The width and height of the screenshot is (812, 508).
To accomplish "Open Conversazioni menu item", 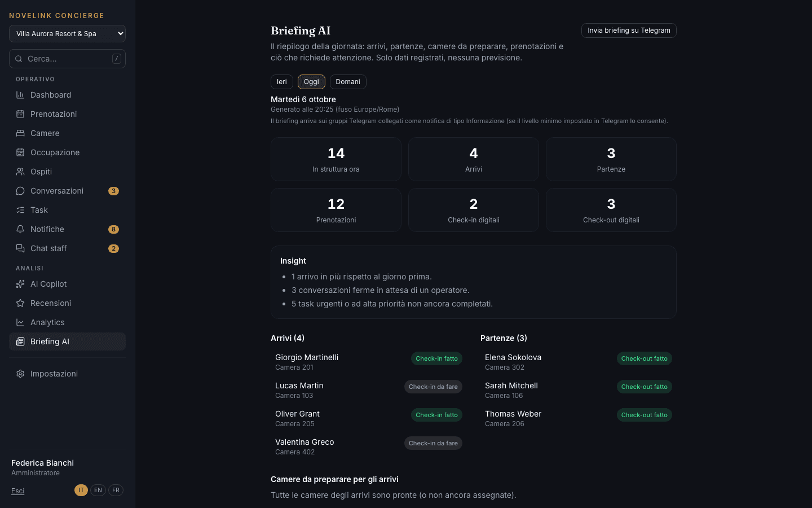I will [x=67, y=191].
